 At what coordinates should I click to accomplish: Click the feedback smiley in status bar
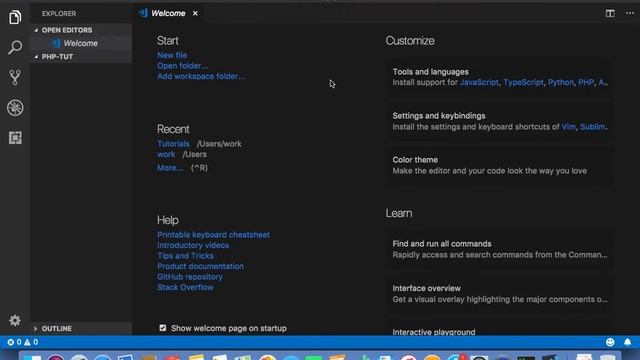coord(610,342)
